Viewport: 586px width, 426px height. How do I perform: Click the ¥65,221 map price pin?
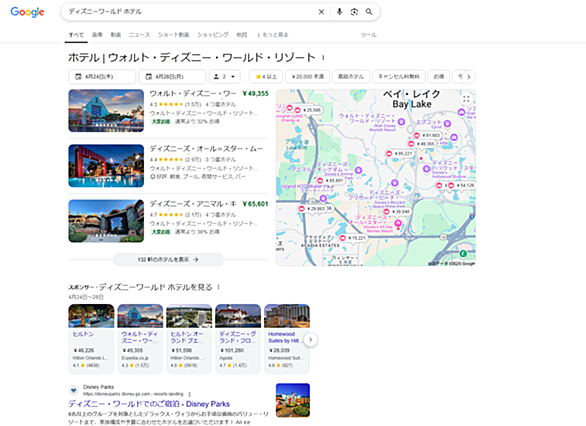click(400, 154)
